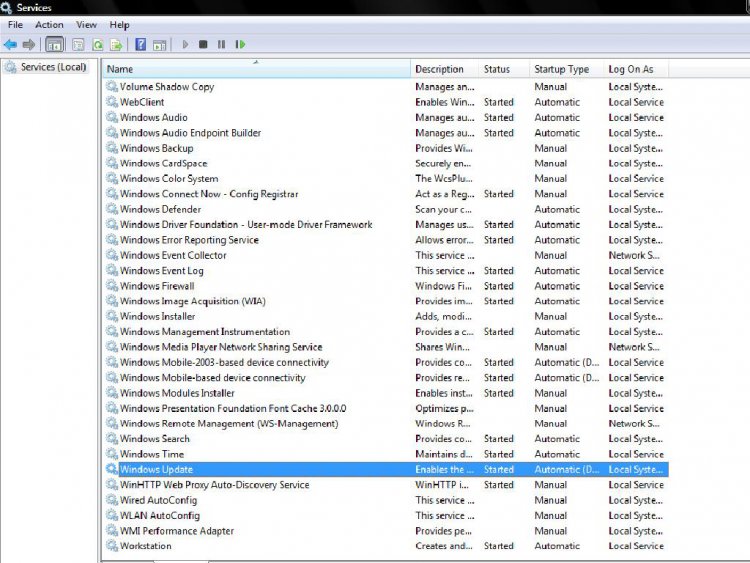Screen dimensions: 750x563
Task: Click gear icon beside WebClient
Action: pyautogui.click(x=112, y=101)
